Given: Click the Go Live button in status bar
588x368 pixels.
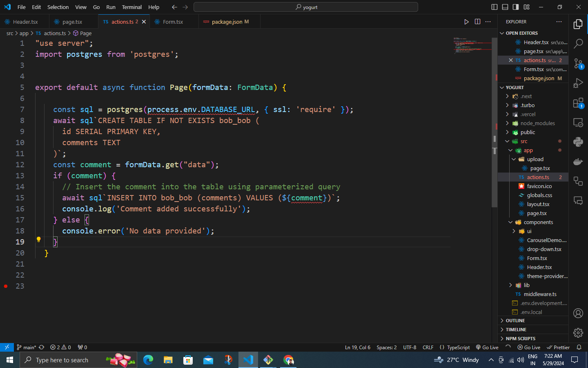Looking at the screenshot, I should coord(487,347).
